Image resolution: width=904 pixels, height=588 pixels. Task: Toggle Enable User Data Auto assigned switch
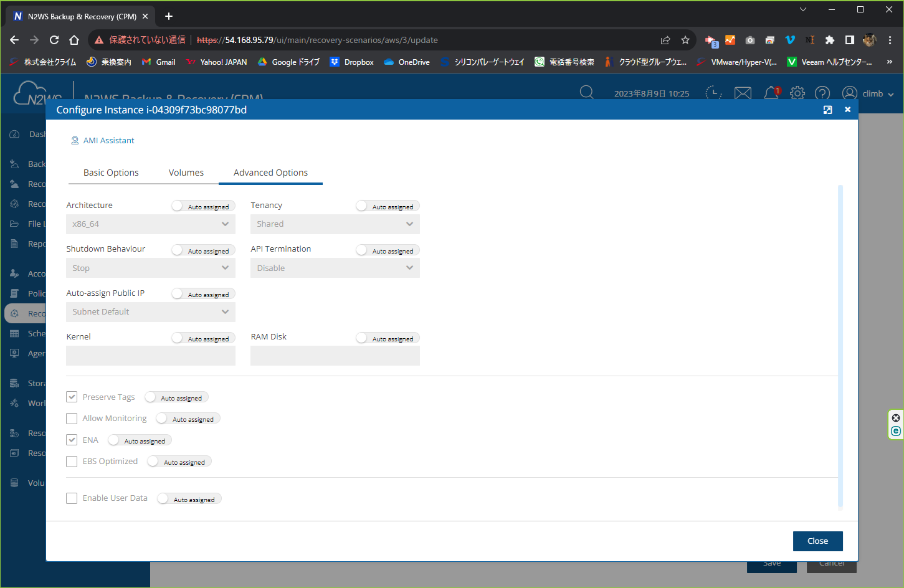pyautogui.click(x=189, y=499)
